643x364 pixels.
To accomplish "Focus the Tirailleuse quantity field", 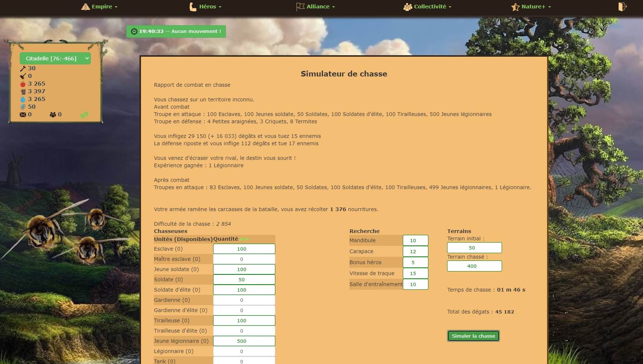I will (244, 320).
